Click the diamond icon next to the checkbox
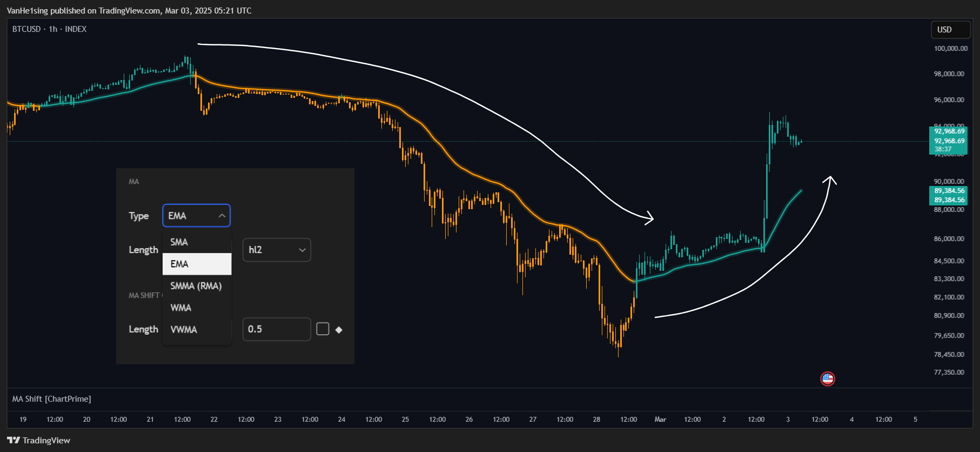 [339, 330]
